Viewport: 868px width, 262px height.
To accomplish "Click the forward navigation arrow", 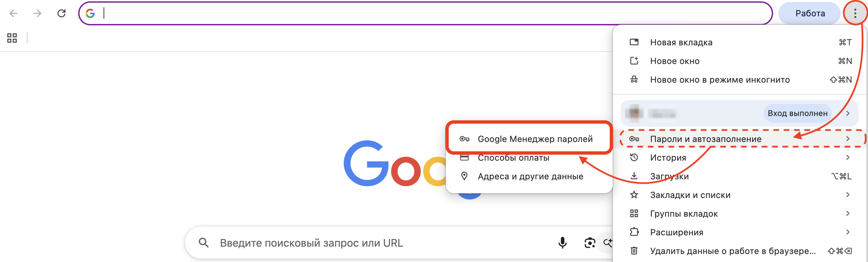I will coord(37,13).
